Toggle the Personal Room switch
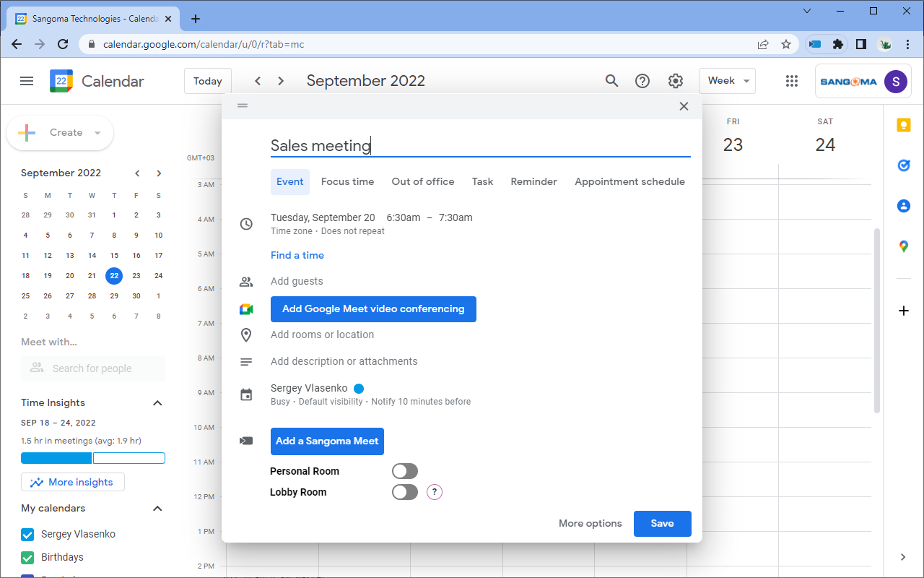924x578 pixels. pos(404,472)
